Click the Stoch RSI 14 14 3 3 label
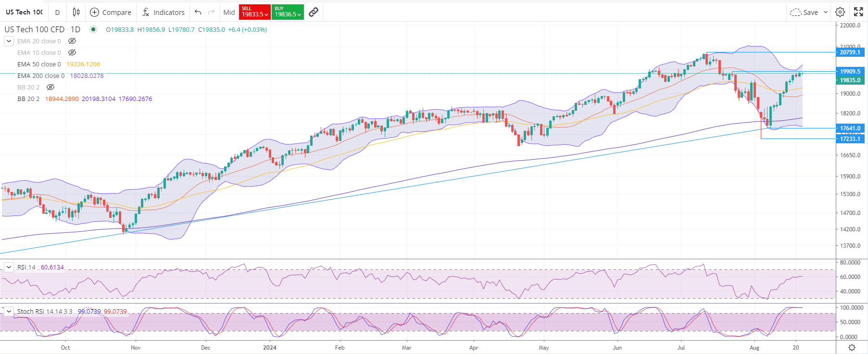 coord(45,311)
